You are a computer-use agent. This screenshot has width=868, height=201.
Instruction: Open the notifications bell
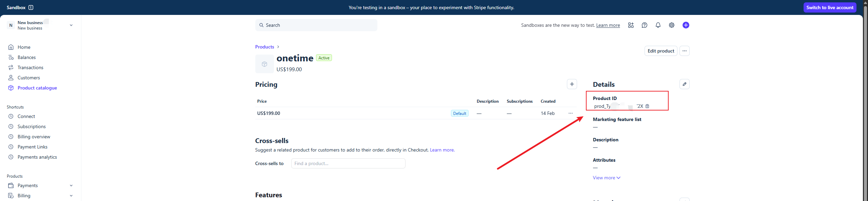(658, 25)
